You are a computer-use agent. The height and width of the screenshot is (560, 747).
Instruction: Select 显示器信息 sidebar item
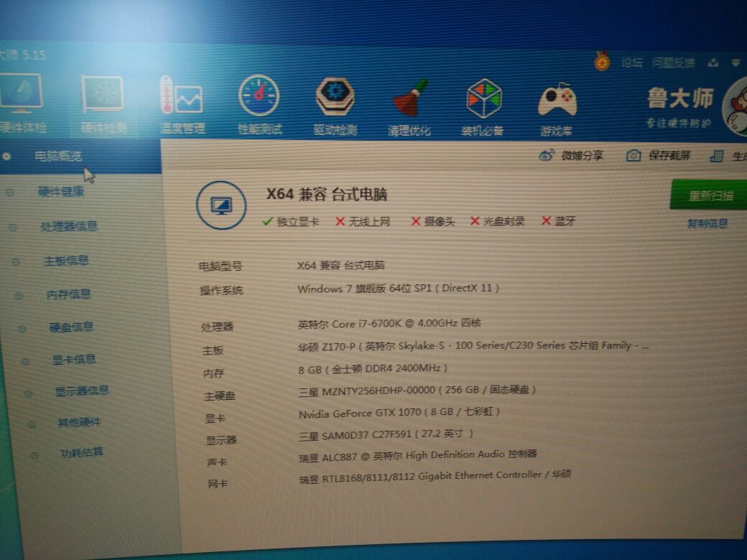82,391
